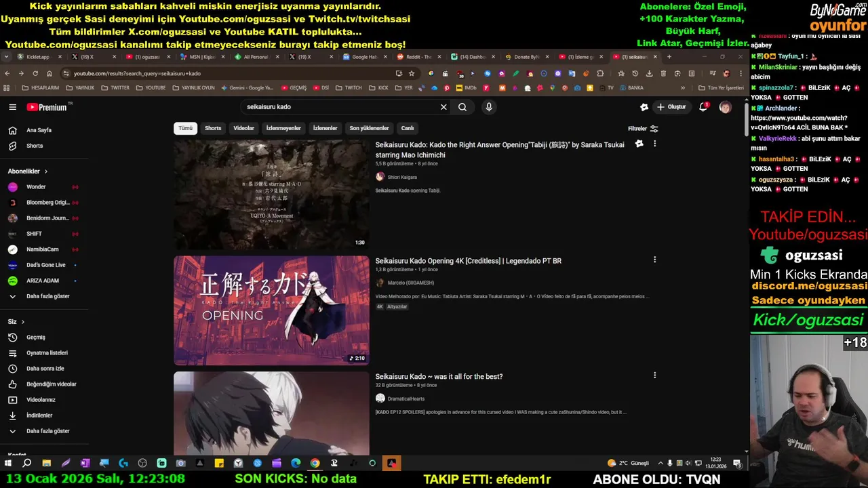The image size is (868, 488).
Task: Open Daha sonra izle watch later
Action: 44,369
